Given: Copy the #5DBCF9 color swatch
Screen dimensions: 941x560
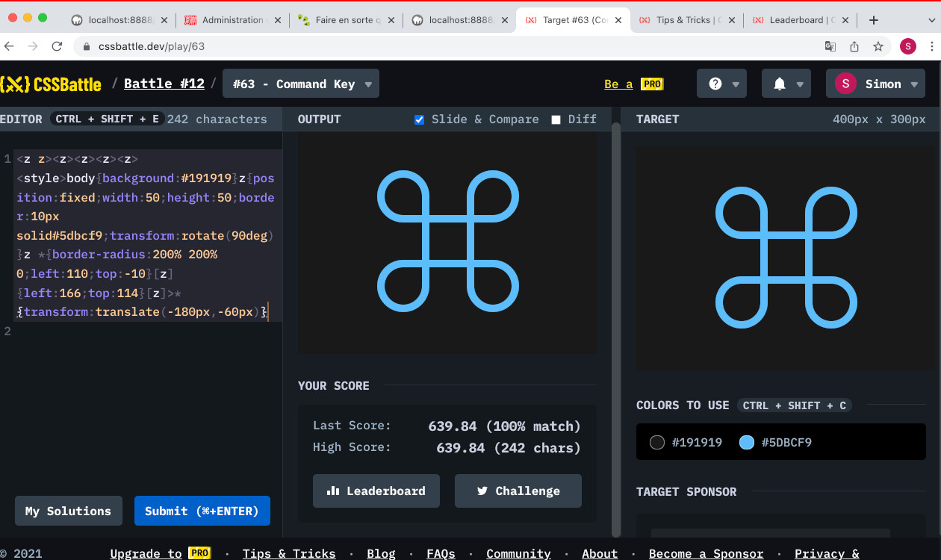Looking at the screenshot, I should (x=775, y=442).
